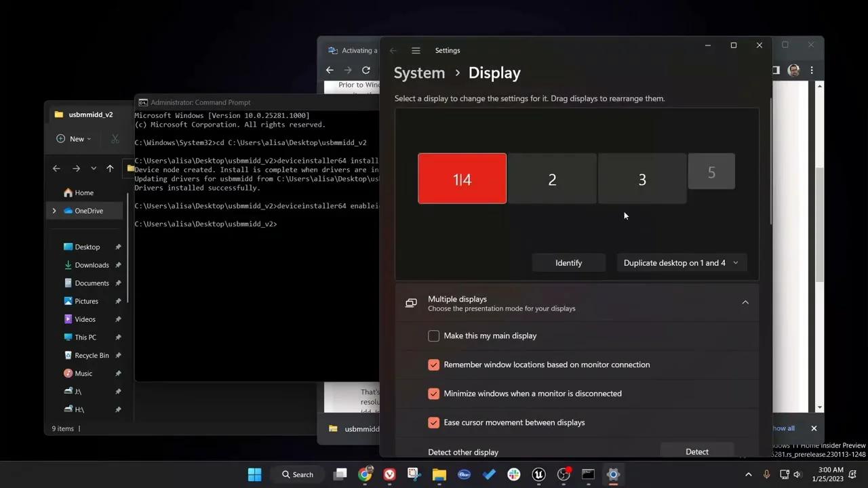Check Make this my main display
The image size is (868, 488).
click(x=434, y=336)
